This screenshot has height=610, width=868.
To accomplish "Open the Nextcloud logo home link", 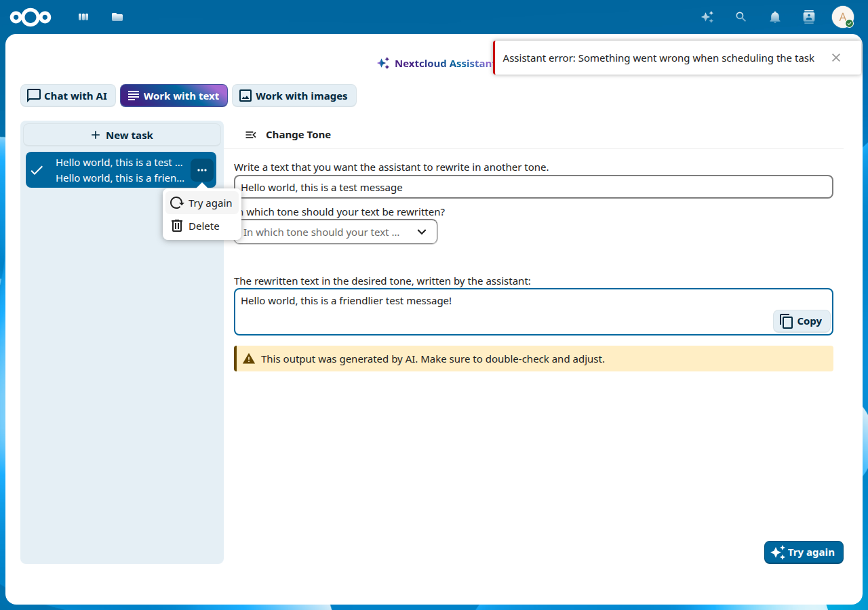I will coord(31,17).
